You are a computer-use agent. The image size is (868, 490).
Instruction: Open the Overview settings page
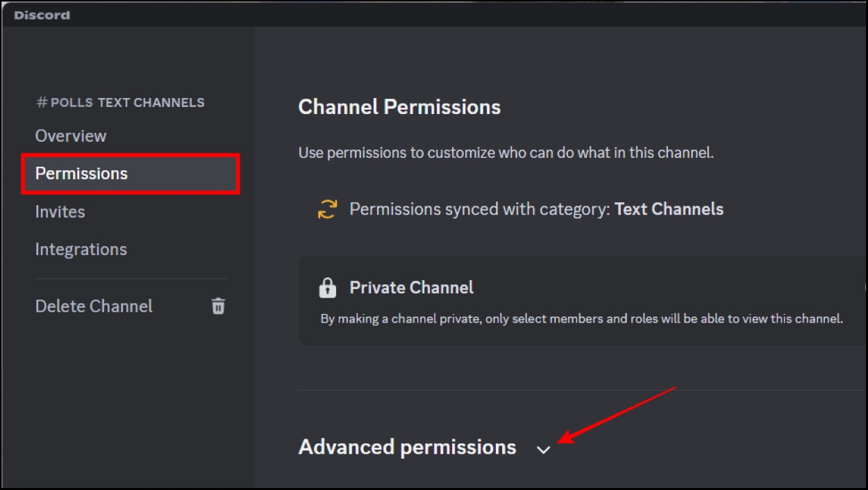click(70, 135)
